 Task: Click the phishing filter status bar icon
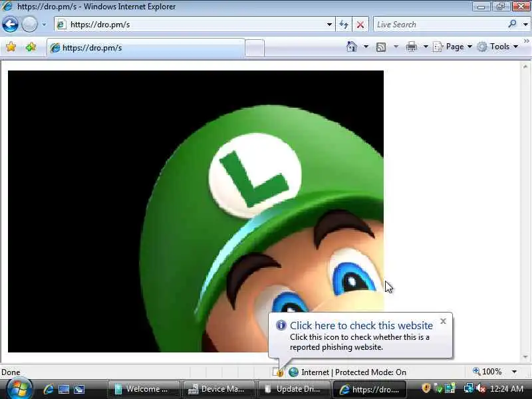pyautogui.click(x=278, y=372)
